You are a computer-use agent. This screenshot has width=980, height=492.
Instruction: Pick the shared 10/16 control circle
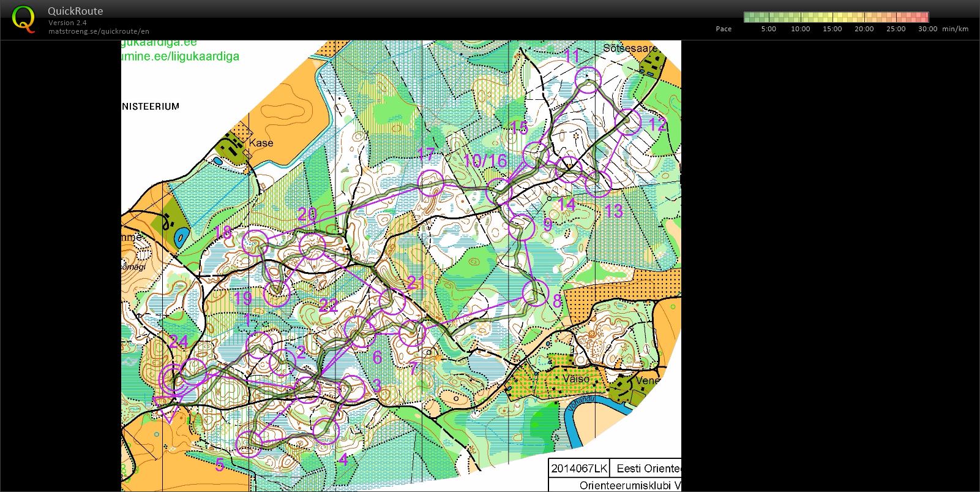point(499,192)
